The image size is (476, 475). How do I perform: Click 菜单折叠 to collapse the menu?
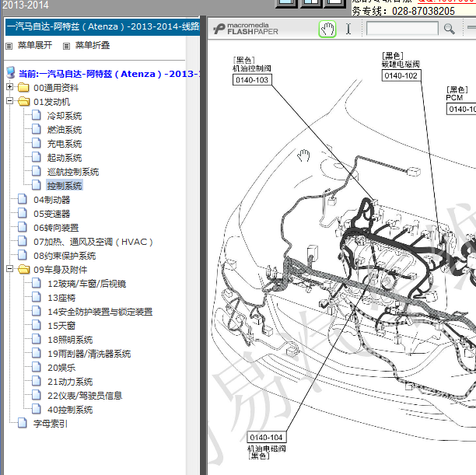pyautogui.click(x=93, y=46)
